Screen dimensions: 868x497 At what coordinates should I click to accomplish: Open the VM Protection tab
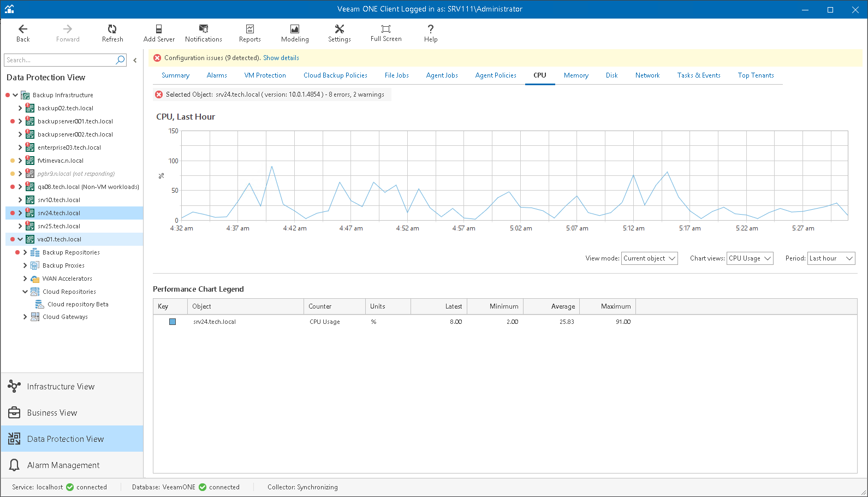pos(265,75)
